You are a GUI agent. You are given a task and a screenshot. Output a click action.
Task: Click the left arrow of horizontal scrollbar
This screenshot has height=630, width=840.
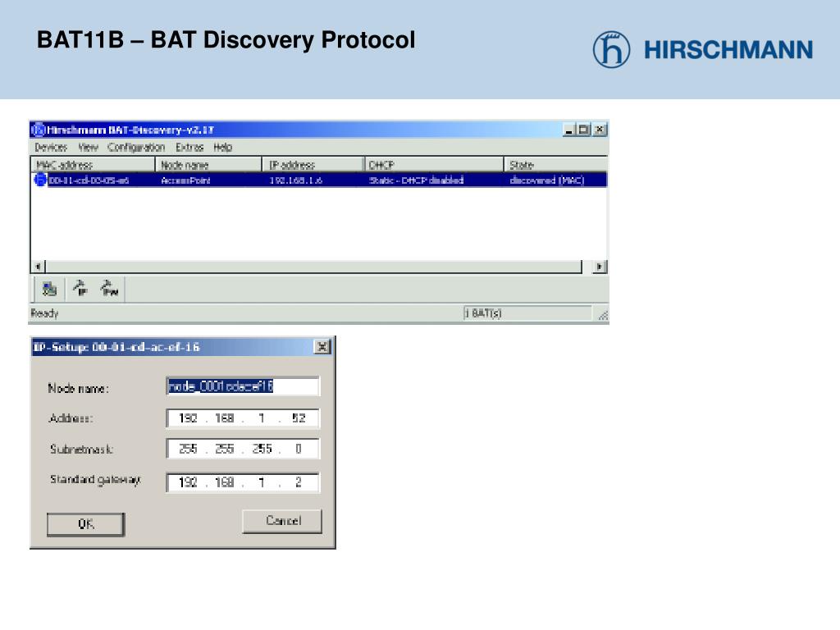click(x=38, y=267)
